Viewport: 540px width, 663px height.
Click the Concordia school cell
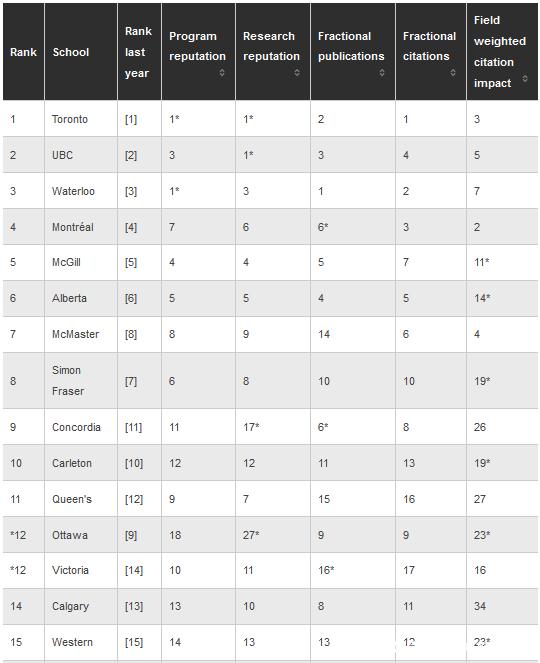81,427
